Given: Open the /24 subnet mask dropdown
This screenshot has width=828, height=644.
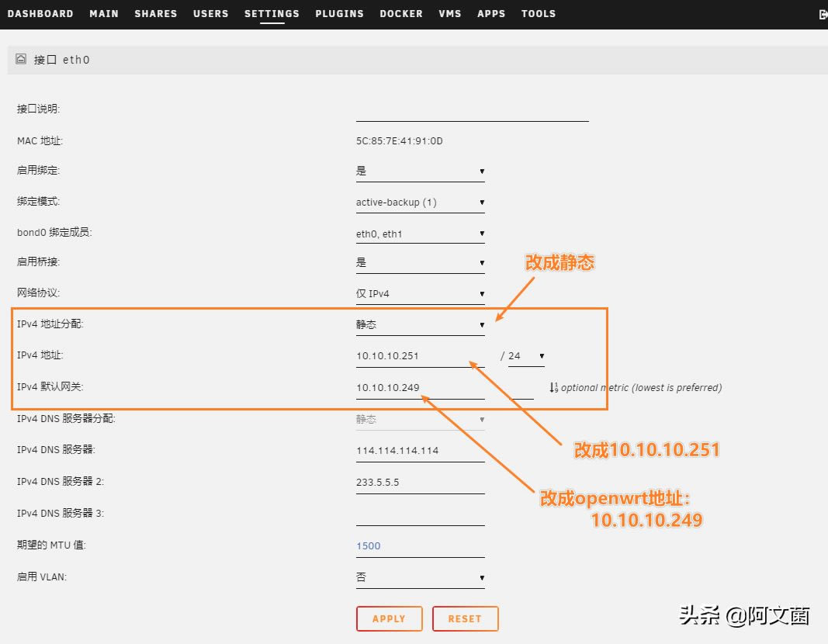Looking at the screenshot, I should coord(526,356).
